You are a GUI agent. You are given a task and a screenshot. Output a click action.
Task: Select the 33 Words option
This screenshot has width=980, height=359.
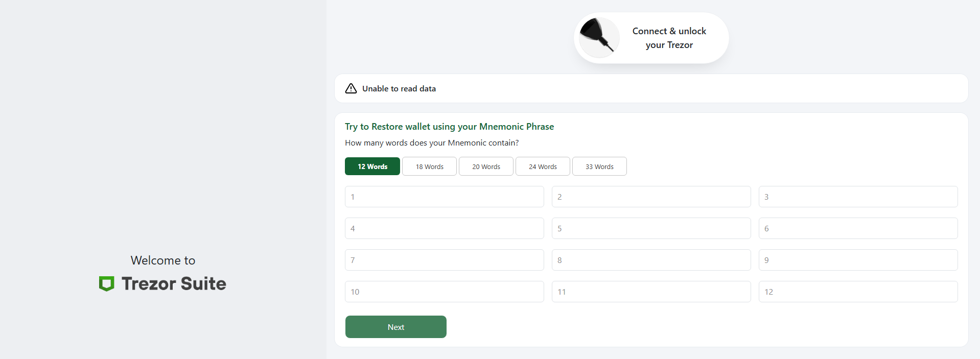599,166
